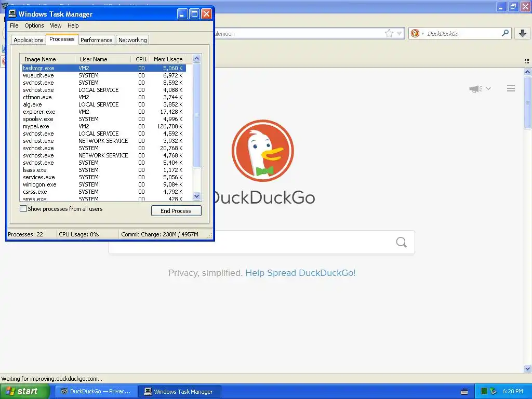
Task: Sort by the CPU column header
Action: pos(141,59)
